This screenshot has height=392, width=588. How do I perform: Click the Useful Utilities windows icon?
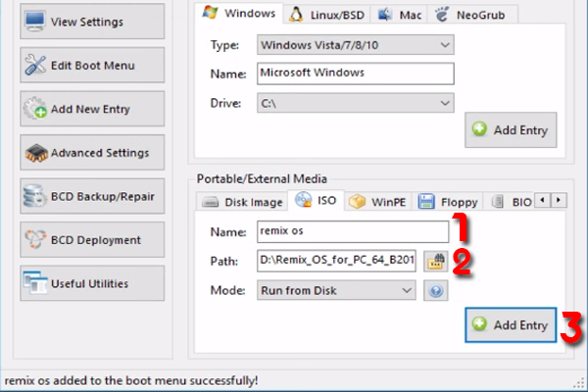point(35,282)
